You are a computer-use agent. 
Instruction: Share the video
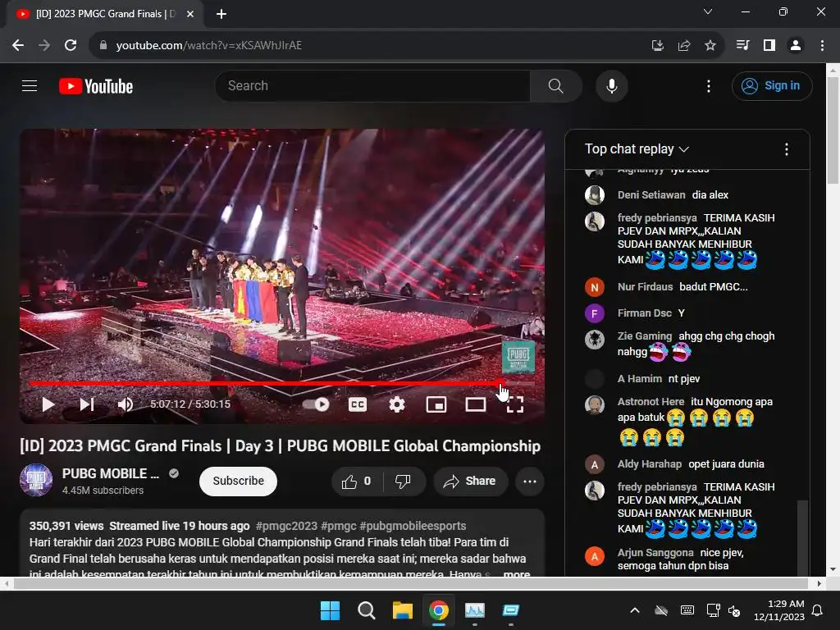pos(470,481)
